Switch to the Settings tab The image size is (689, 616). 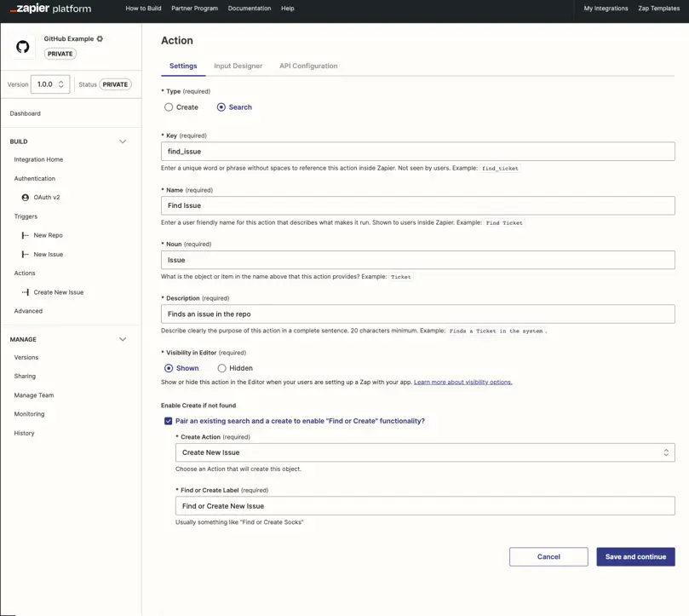pyautogui.click(x=183, y=66)
